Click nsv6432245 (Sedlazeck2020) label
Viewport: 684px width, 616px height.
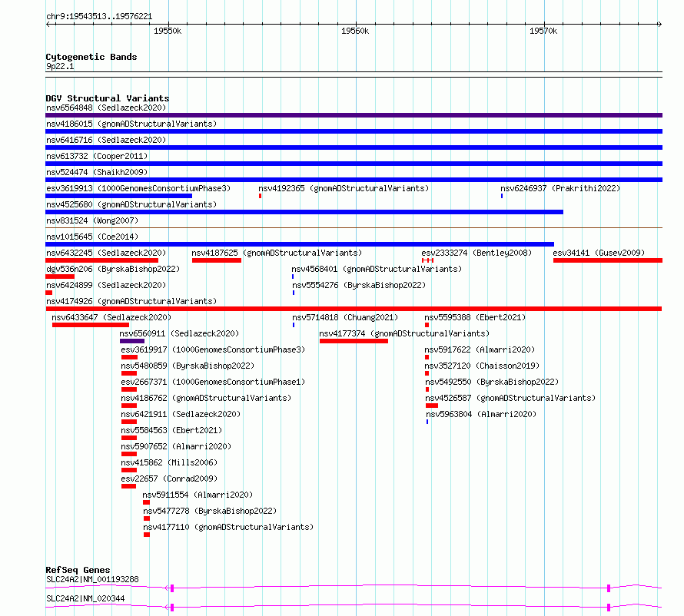click(x=106, y=253)
